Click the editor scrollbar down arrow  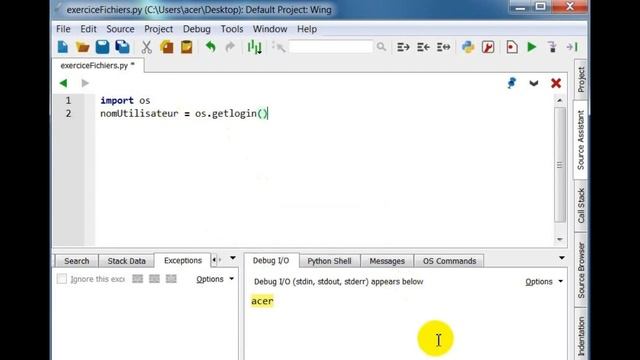point(560,240)
